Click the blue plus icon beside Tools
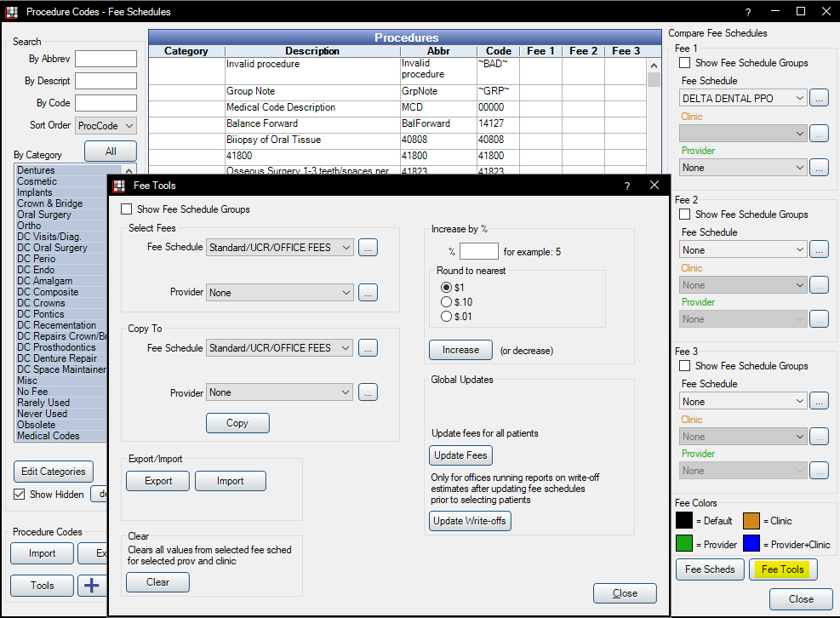This screenshot has width=840, height=618. pyautogui.click(x=92, y=586)
